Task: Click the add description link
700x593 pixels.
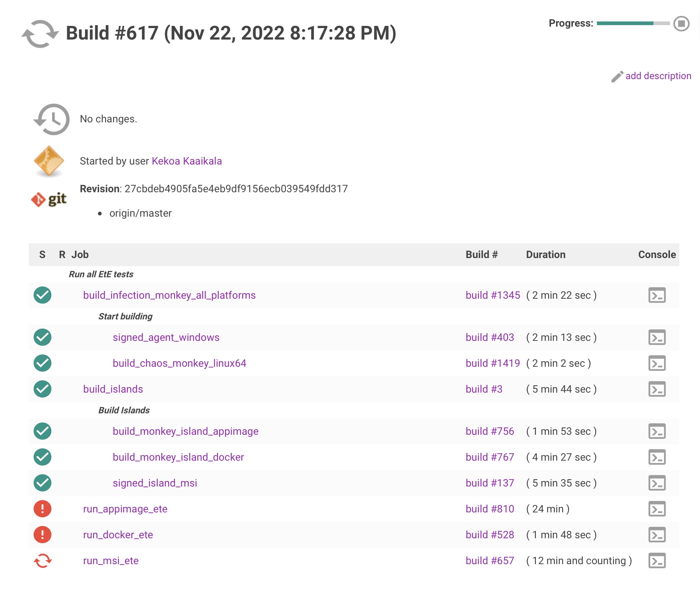Action: (659, 76)
